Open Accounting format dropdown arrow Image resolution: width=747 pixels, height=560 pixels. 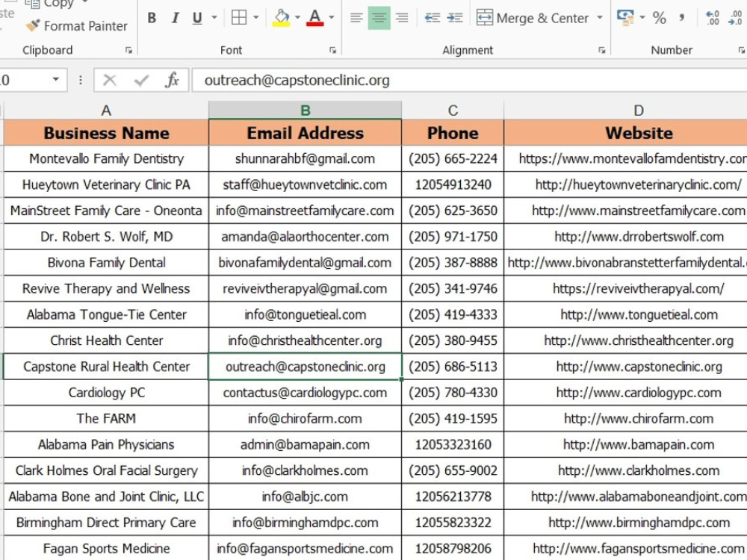pyautogui.click(x=642, y=18)
